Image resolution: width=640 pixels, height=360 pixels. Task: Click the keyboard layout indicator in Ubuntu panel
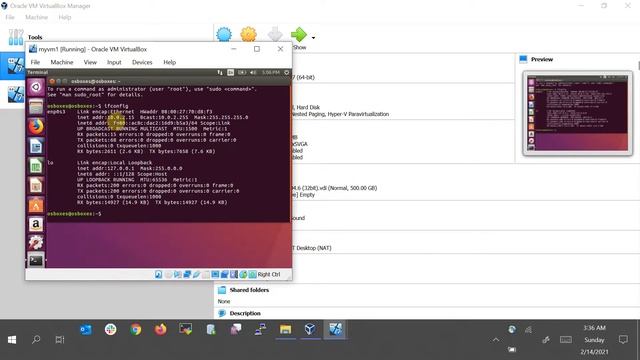tap(231, 72)
